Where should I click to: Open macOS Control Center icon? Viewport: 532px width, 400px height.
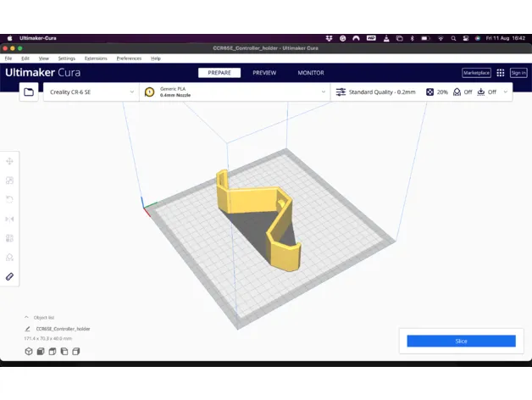[466, 38]
